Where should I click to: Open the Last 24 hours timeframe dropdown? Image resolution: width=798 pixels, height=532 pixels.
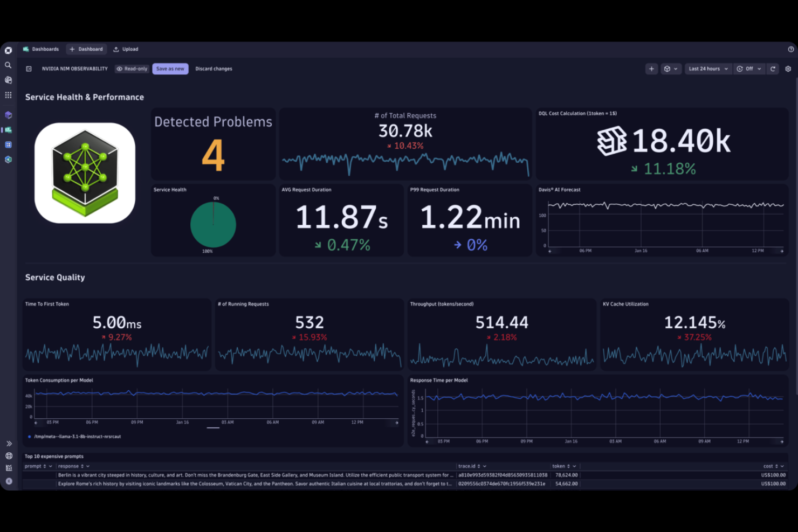coord(707,68)
